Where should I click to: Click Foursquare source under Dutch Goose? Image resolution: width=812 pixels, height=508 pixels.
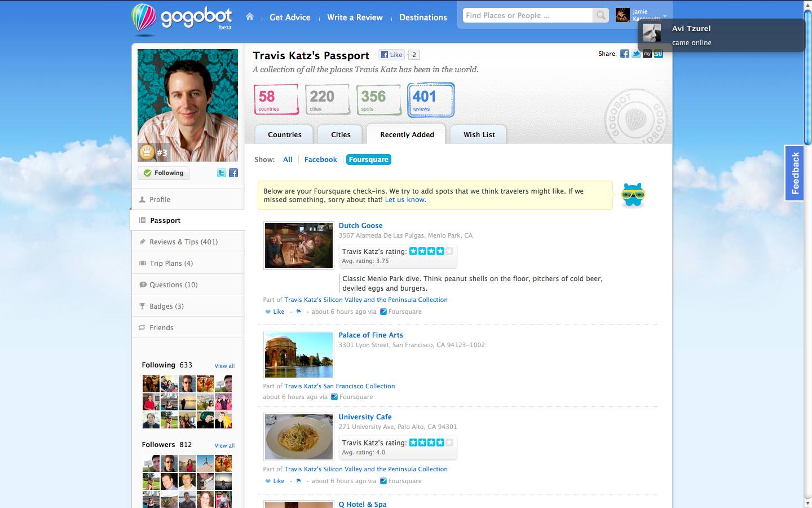pyautogui.click(x=401, y=312)
